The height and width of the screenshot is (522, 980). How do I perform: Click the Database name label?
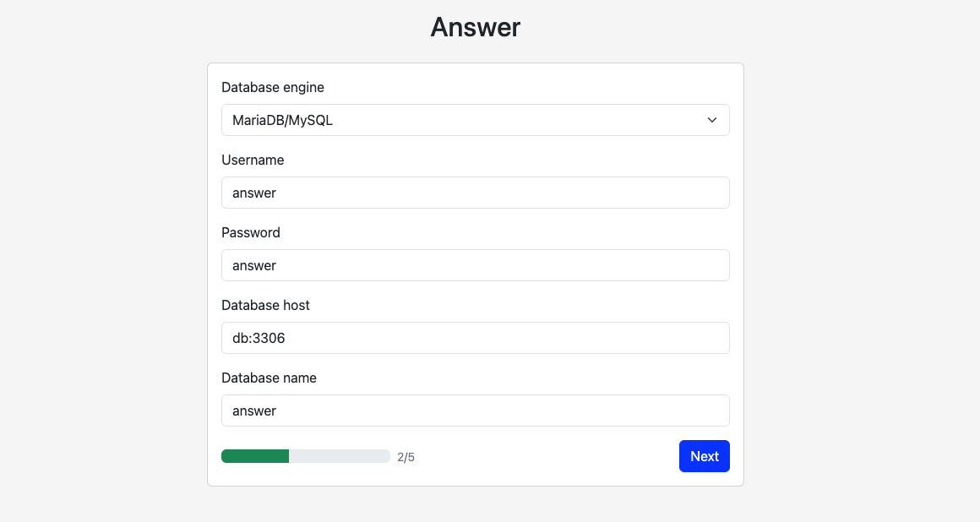[269, 378]
